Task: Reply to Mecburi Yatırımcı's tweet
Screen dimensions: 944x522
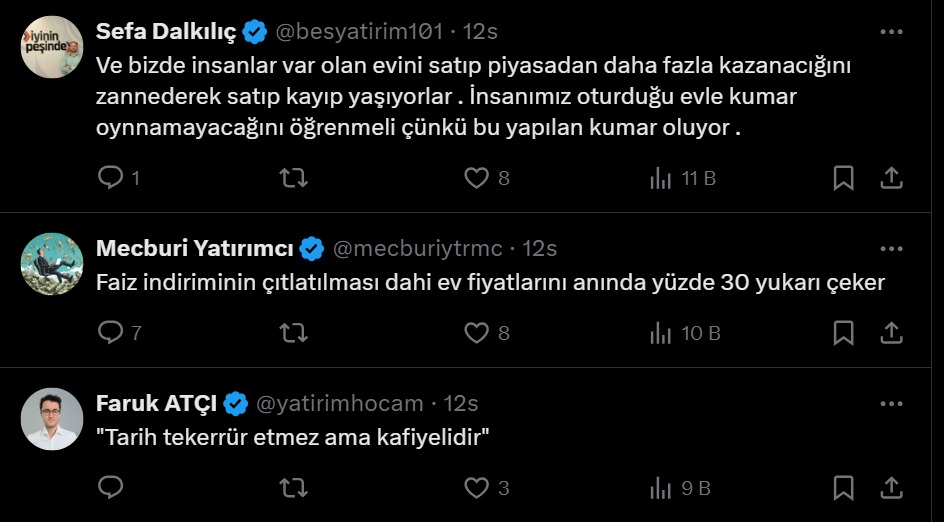Action: (110, 333)
